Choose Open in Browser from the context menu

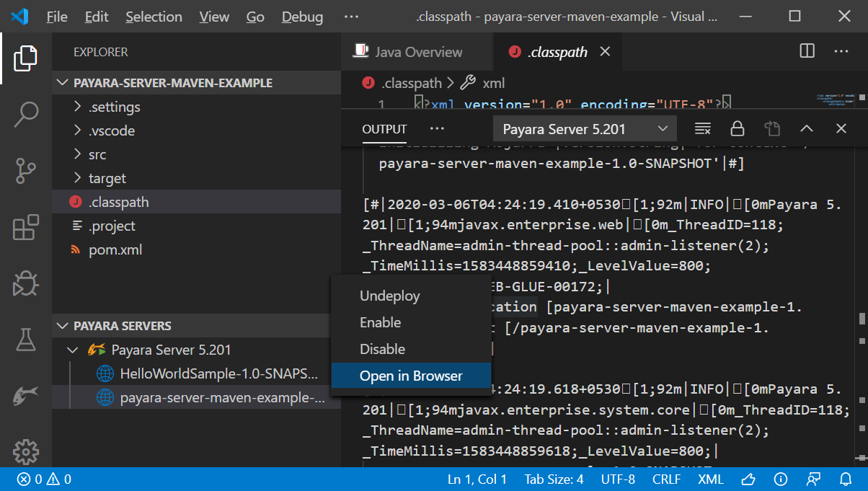click(x=411, y=374)
